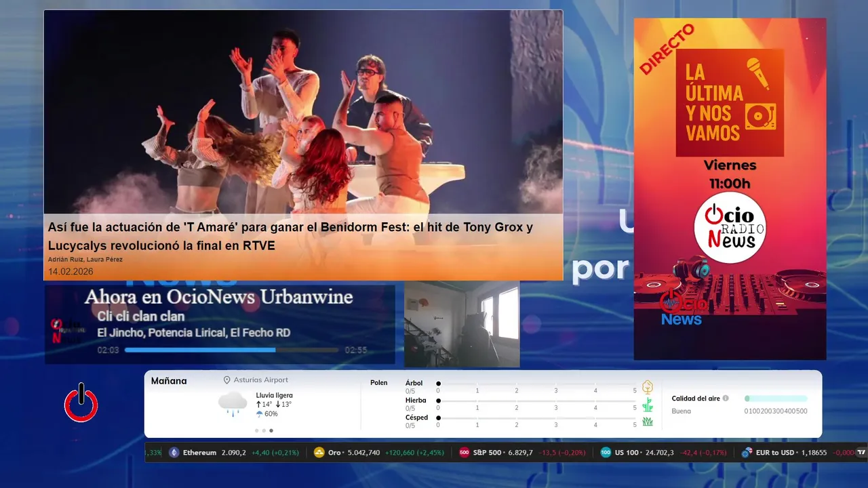Click the red power logo icon
This screenshot has width=868, height=488.
[81, 403]
